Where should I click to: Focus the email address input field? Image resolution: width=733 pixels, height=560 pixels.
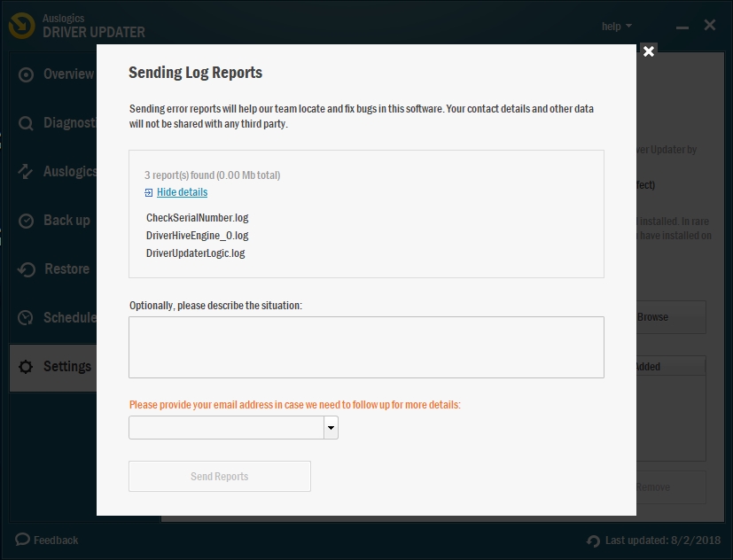226,428
